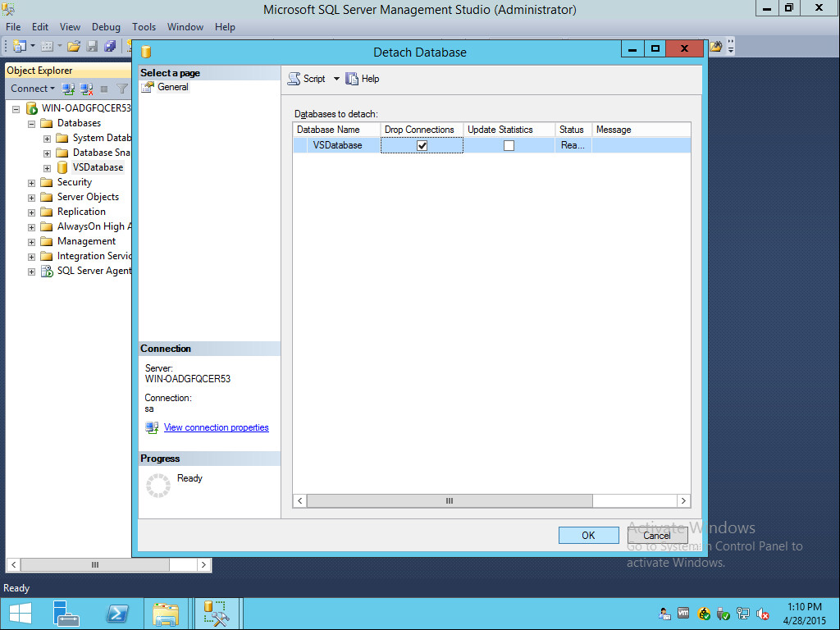840x630 pixels.
Task: Select the Database Snapshots tree item
Action: pyautogui.click(x=101, y=153)
